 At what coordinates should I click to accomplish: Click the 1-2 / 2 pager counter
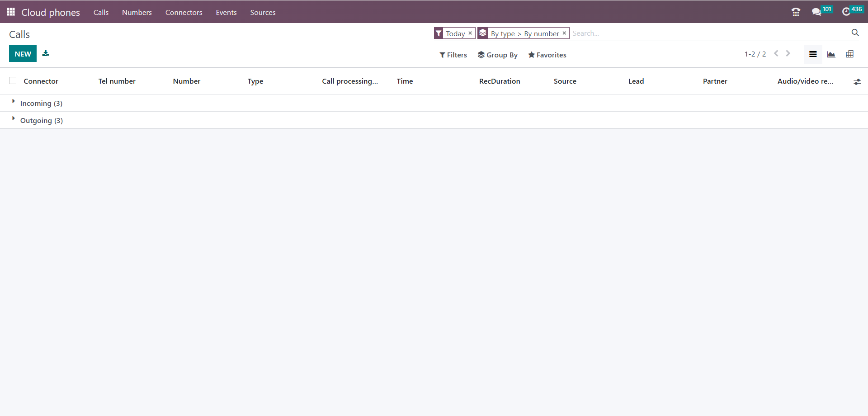pyautogui.click(x=755, y=54)
